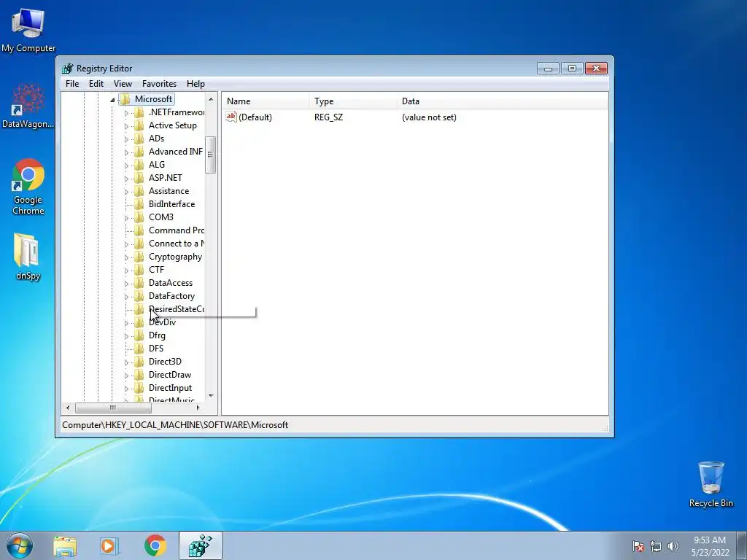Select the DesiredStateCo key
The height and width of the screenshot is (560, 747).
pos(177,309)
